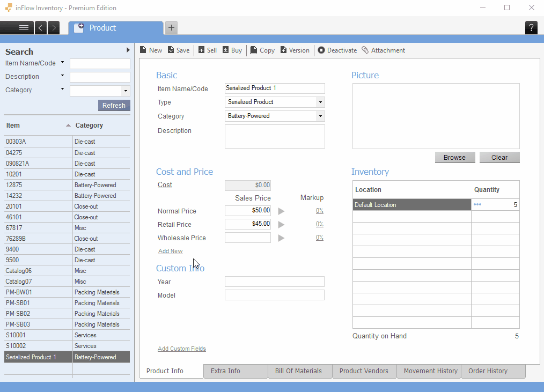The width and height of the screenshot is (544, 392).
Task: Select item 00303A in list
Action: 67,142
